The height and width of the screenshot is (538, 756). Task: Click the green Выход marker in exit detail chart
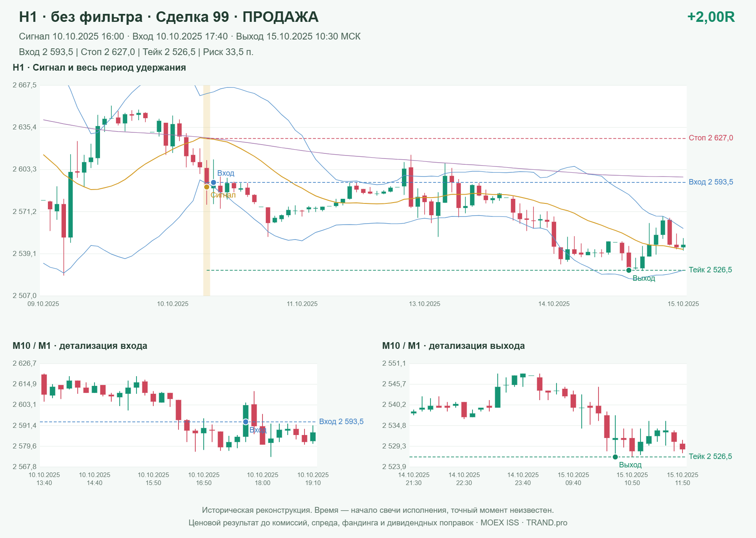[x=615, y=457]
